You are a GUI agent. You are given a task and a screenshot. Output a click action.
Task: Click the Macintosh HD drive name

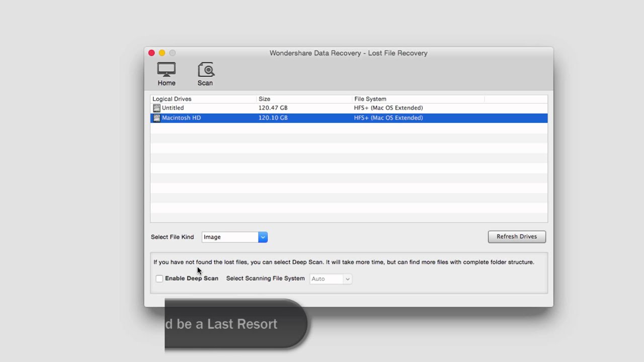(x=181, y=118)
